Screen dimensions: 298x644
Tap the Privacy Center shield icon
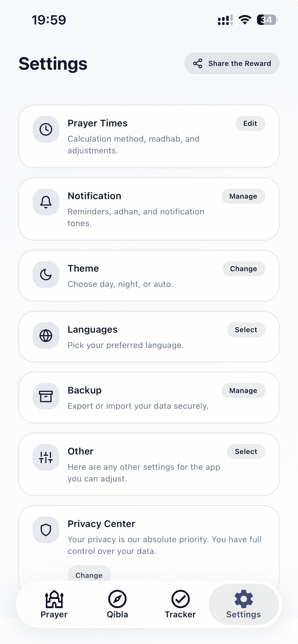[46, 530]
